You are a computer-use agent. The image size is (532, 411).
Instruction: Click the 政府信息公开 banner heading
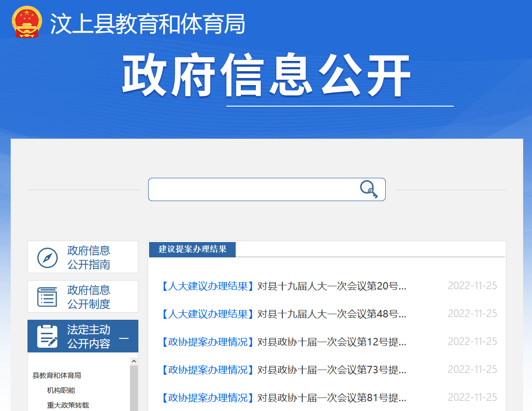point(266,75)
